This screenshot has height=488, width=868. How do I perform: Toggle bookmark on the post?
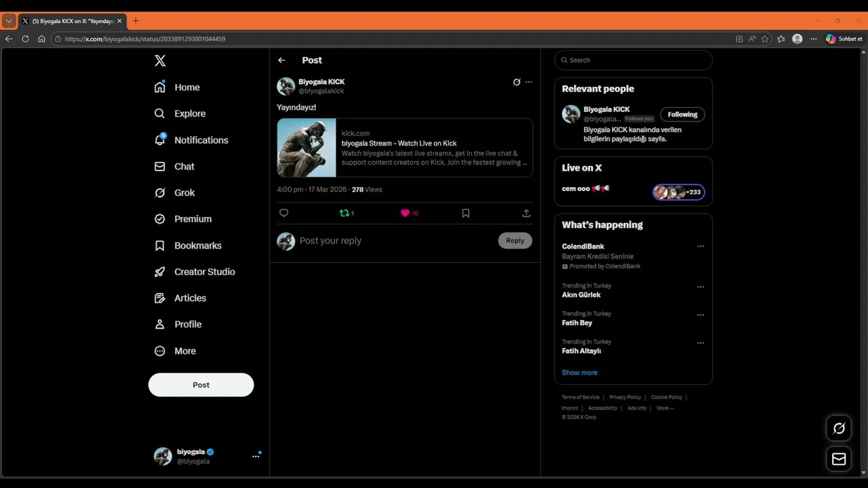(x=466, y=213)
